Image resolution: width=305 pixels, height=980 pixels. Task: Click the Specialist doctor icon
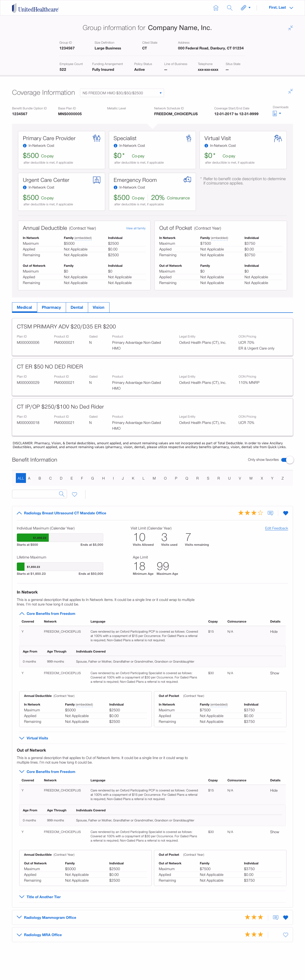[189, 138]
